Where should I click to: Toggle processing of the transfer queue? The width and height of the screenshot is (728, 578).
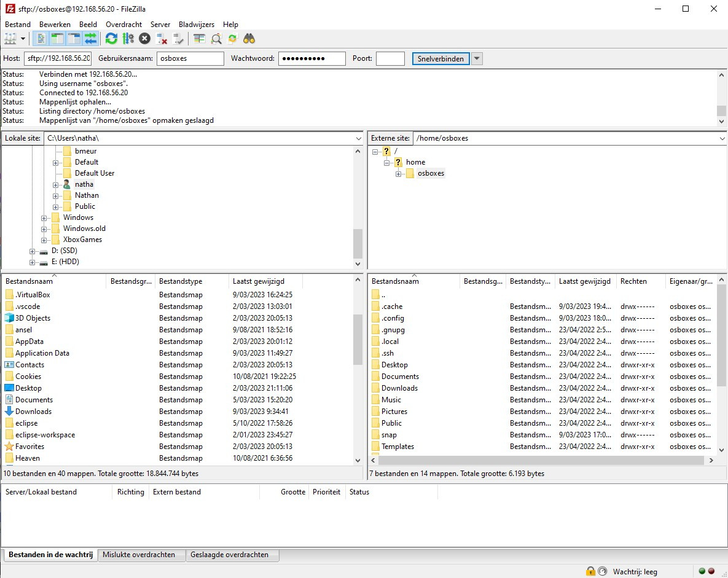pos(128,39)
